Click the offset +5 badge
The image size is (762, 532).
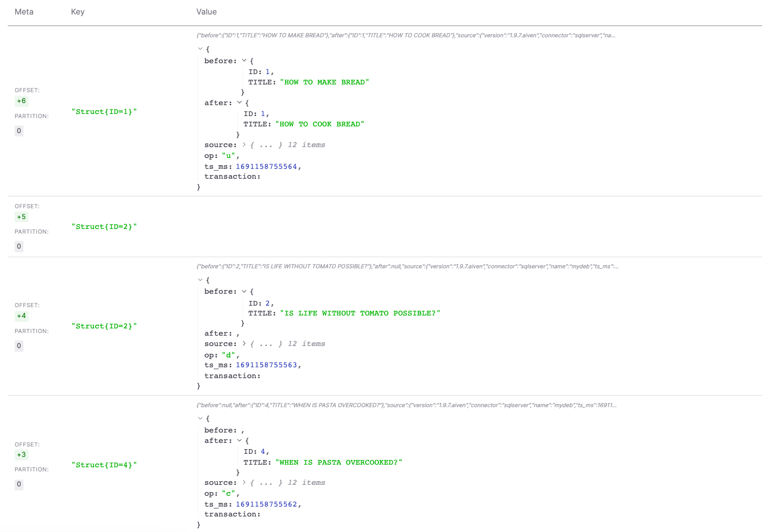(x=21, y=217)
